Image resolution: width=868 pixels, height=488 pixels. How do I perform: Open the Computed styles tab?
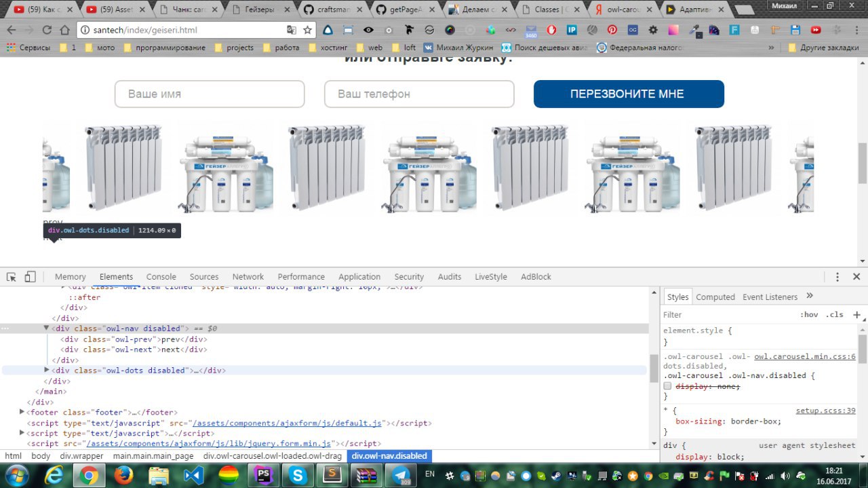coord(715,297)
